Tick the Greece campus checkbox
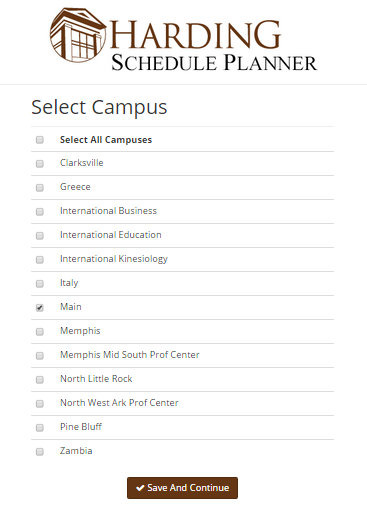367x513 pixels. pyautogui.click(x=40, y=188)
